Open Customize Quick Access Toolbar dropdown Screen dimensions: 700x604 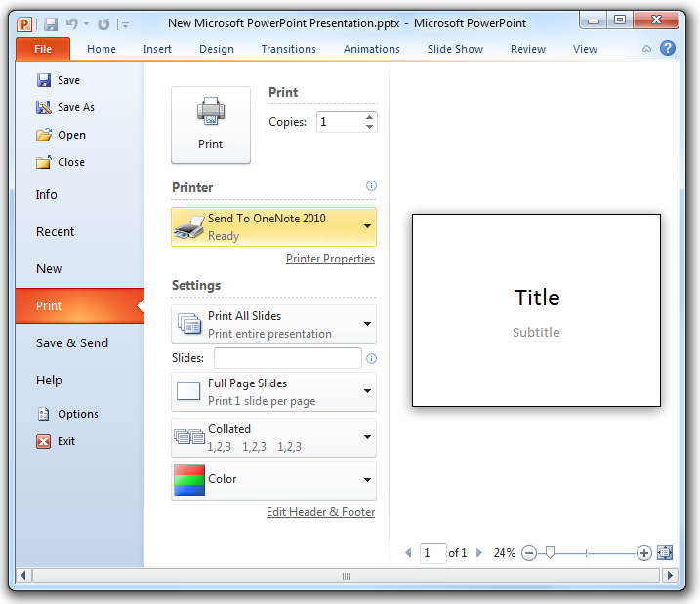pos(125,25)
